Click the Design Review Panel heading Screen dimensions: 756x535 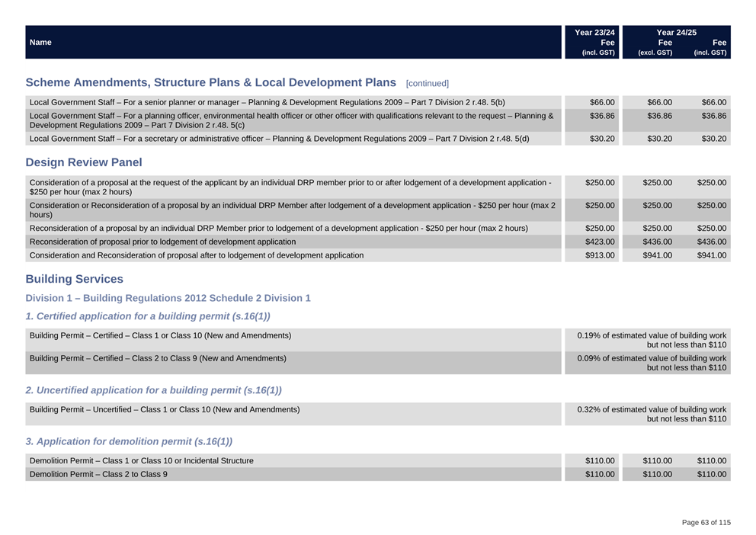coord(84,162)
